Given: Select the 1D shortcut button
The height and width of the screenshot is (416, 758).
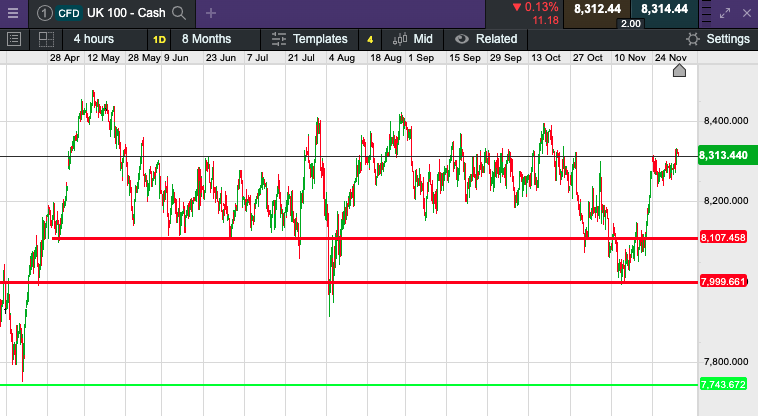Looking at the screenshot, I should click(x=159, y=40).
